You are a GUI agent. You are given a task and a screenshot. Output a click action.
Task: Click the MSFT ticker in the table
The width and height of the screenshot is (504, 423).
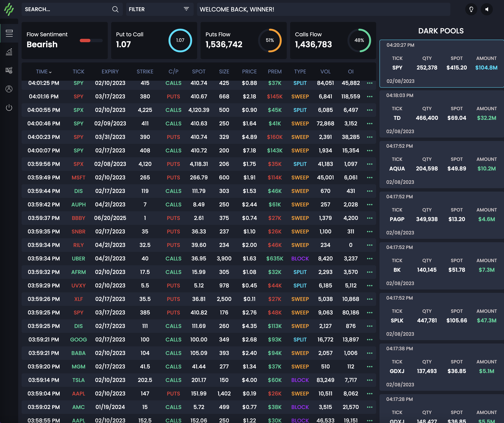click(78, 178)
